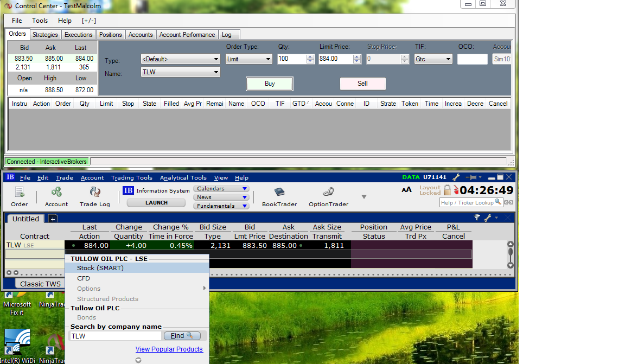Screen dimensions: 625x364
Task: Click the Find button
Action: pyautogui.click(x=182, y=336)
